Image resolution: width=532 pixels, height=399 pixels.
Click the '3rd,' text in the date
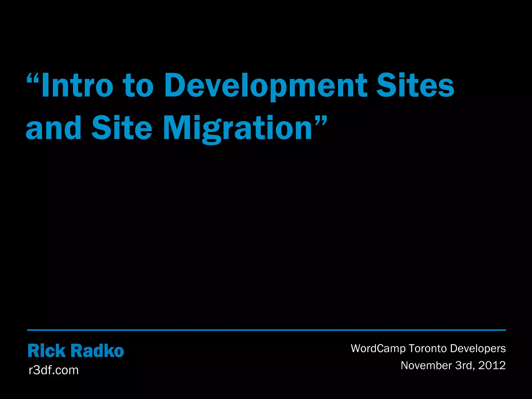465,365
